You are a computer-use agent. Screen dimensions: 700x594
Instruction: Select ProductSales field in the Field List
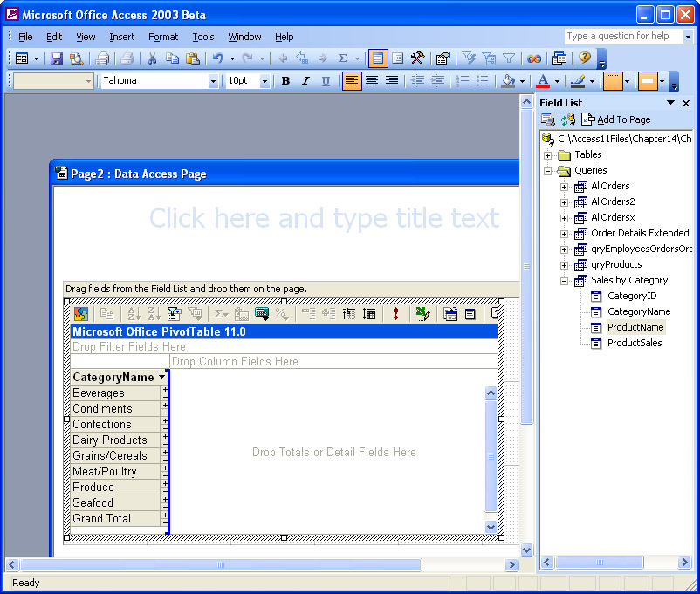[x=635, y=343]
